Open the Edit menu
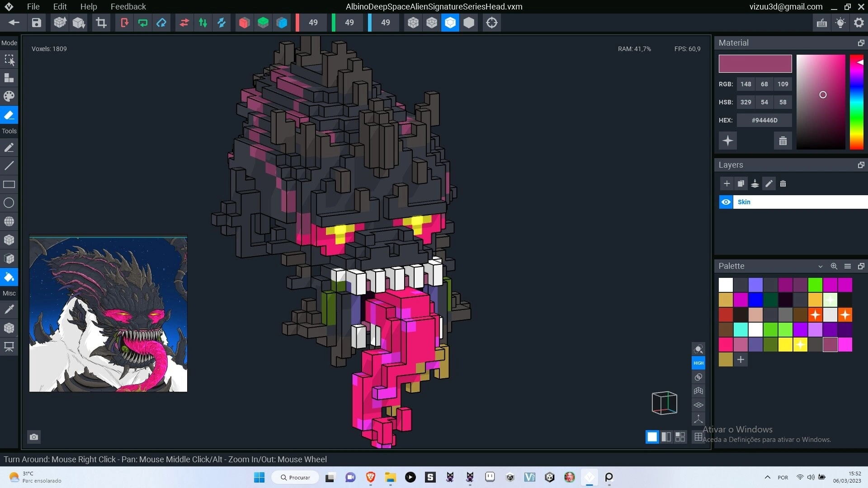The image size is (868, 488). 60,6
